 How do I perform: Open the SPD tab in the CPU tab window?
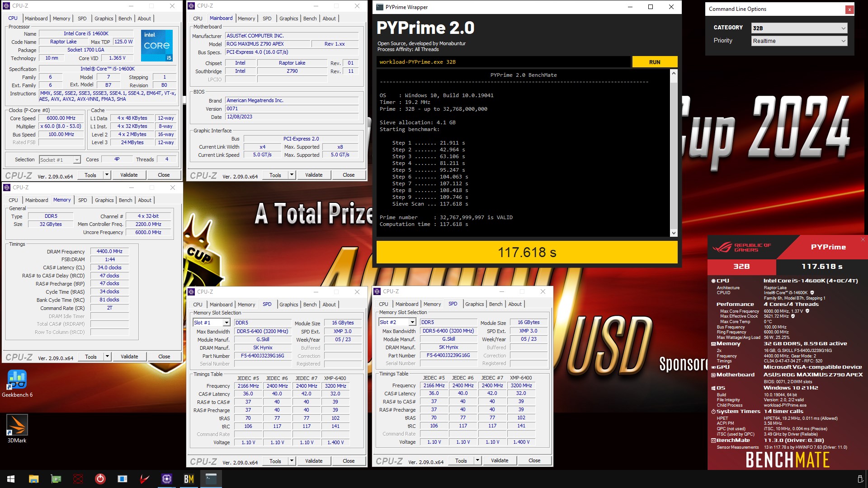(82, 19)
